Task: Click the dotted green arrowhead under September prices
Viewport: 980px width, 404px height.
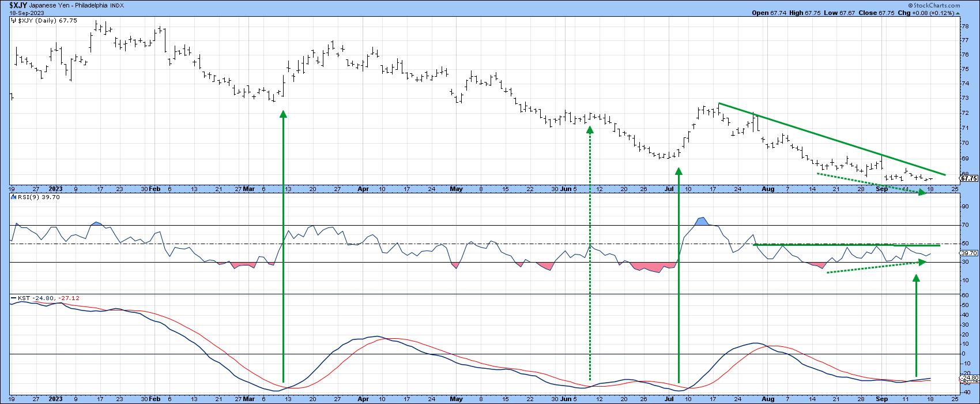Action: pyautogui.click(x=921, y=192)
